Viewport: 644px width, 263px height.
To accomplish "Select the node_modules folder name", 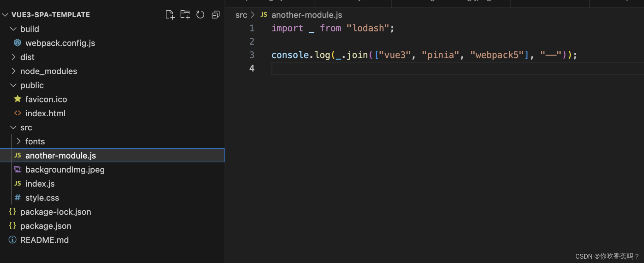I will coord(49,71).
